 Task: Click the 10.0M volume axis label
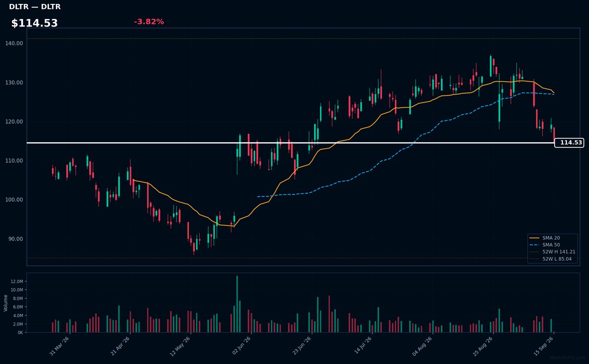(x=17, y=290)
